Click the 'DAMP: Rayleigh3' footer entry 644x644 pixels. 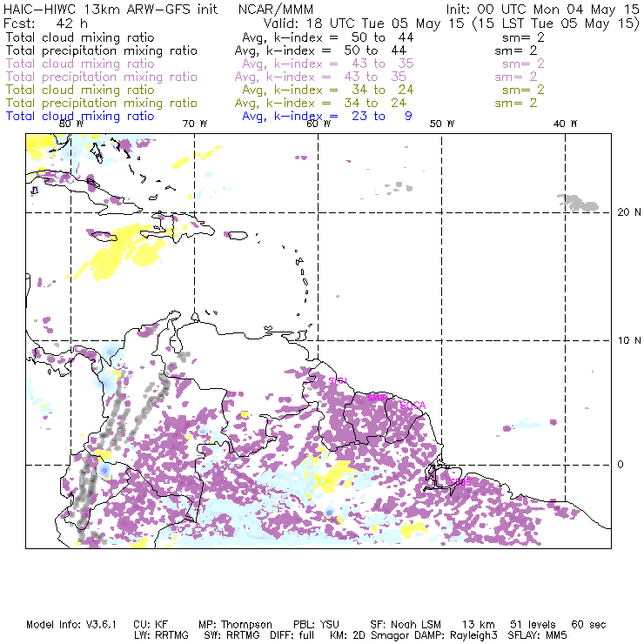[453, 636]
